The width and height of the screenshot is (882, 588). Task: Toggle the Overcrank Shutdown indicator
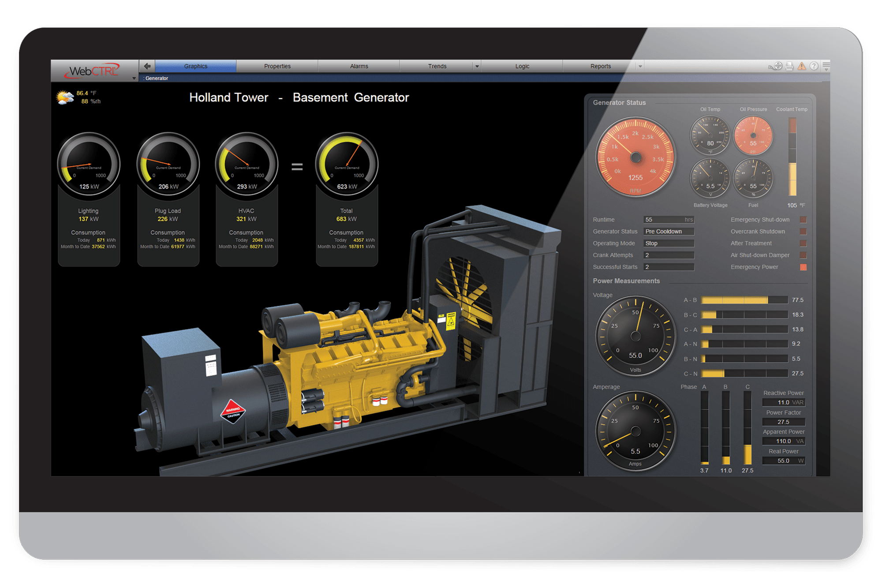coord(803,232)
